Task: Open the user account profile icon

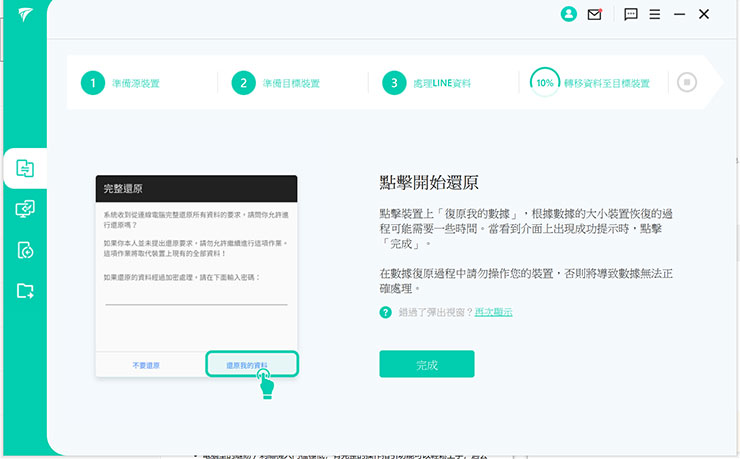Action: (x=569, y=15)
